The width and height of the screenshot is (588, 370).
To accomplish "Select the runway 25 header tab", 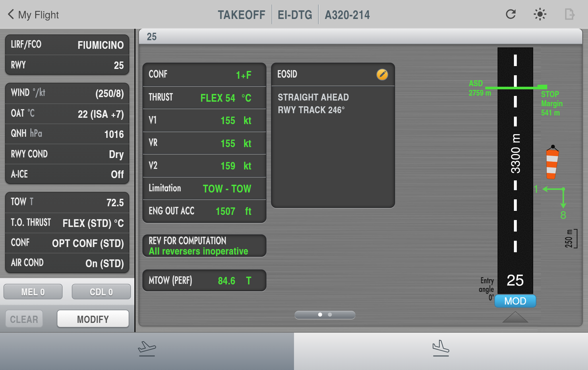I will pyautogui.click(x=361, y=36).
